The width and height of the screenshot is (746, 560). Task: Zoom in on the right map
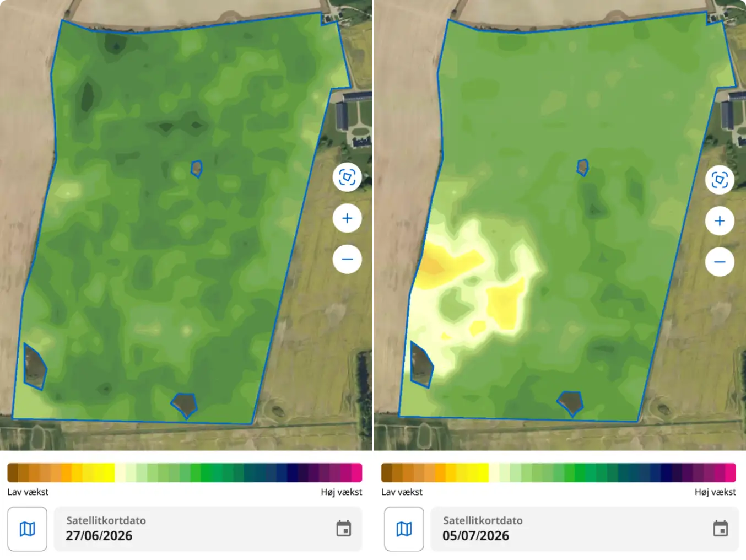[720, 221]
